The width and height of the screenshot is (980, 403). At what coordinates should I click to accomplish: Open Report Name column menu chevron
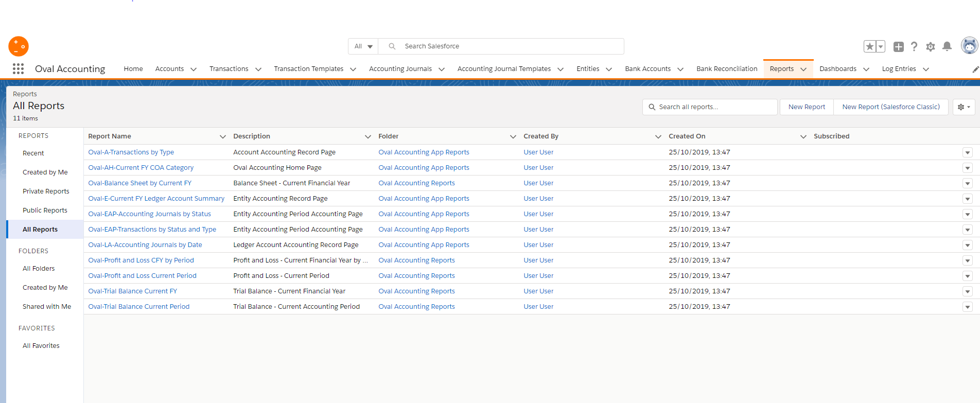click(223, 136)
